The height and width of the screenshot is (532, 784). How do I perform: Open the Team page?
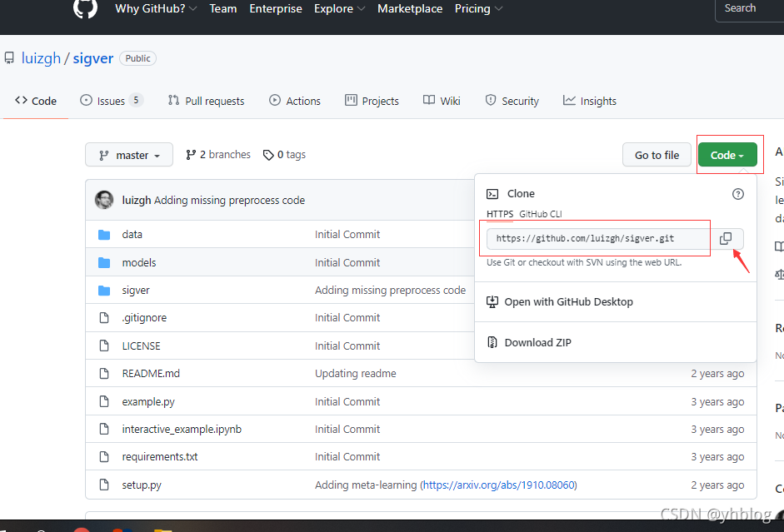pos(223,8)
